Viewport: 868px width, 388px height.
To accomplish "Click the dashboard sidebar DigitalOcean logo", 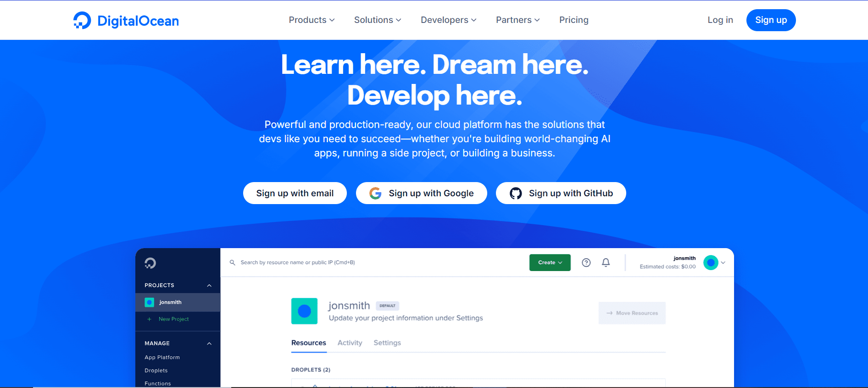I will point(150,263).
